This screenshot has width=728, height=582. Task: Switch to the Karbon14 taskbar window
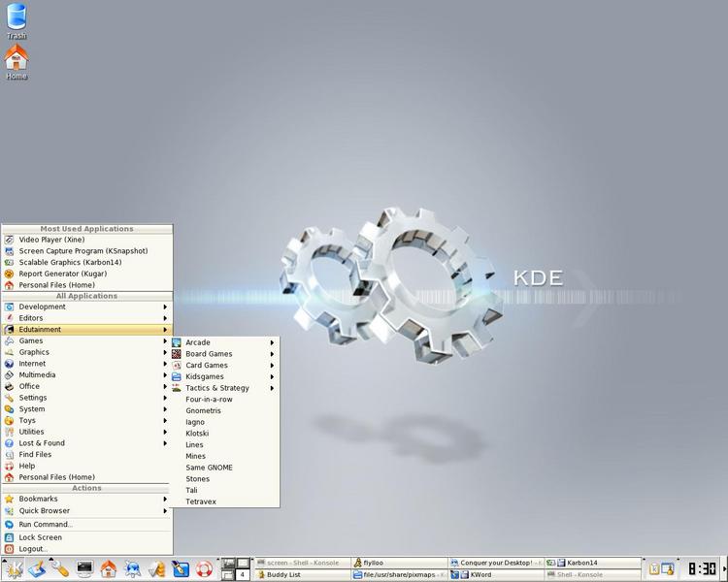(593, 563)
